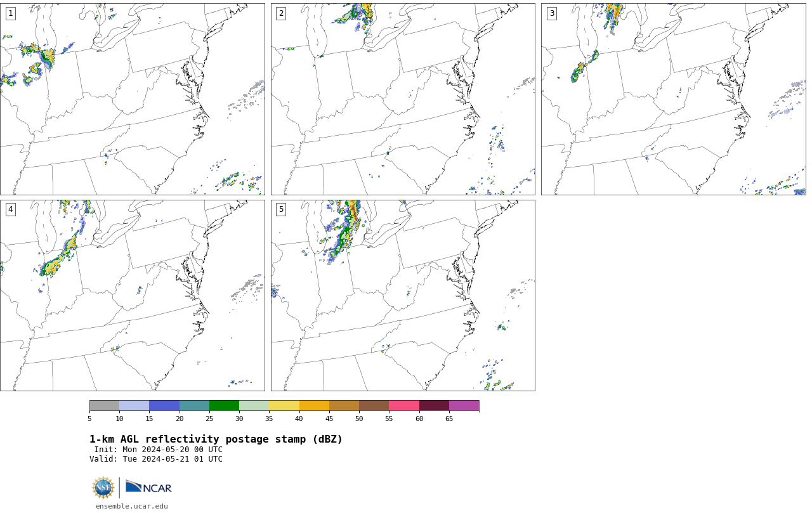Click the number 2 panel label
The height and width of the screenshot is (513, 812).
(x=281, y=13)
